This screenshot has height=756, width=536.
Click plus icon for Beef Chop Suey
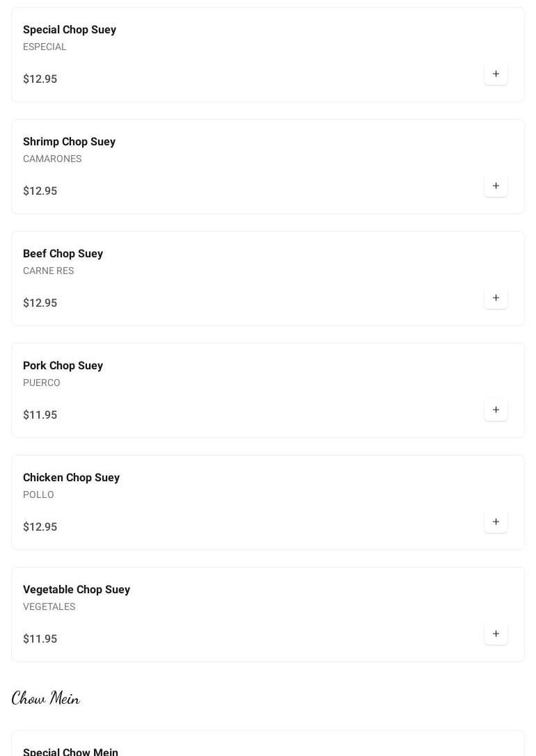(496, 298)
